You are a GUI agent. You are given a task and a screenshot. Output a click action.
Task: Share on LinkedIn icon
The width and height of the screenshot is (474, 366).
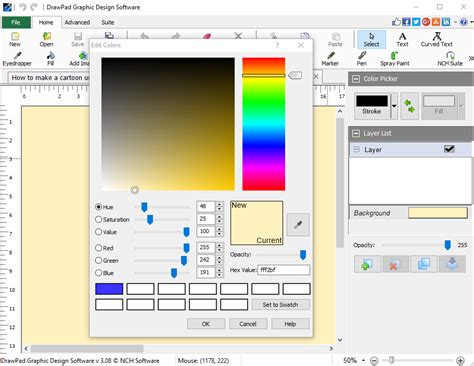[x=446, y=22]
